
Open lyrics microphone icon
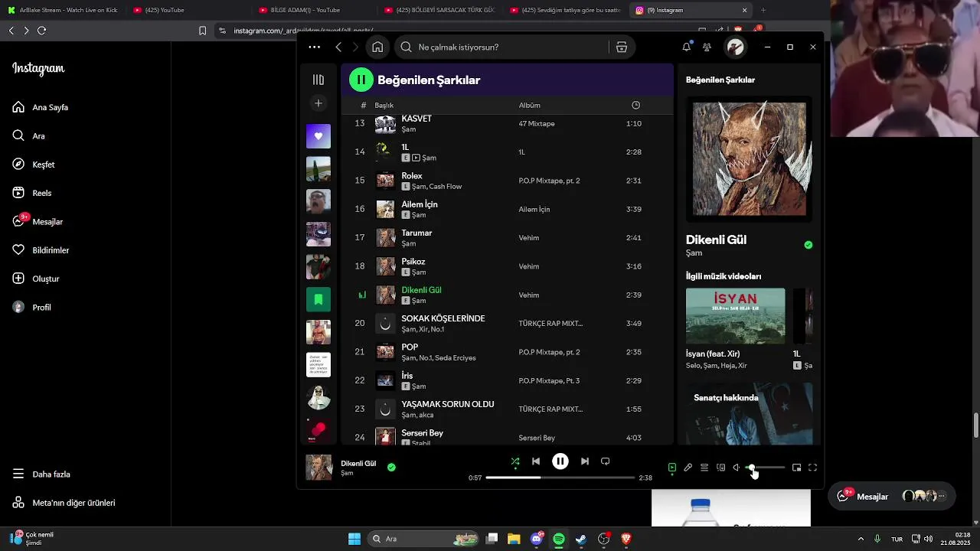pos(688,468)
